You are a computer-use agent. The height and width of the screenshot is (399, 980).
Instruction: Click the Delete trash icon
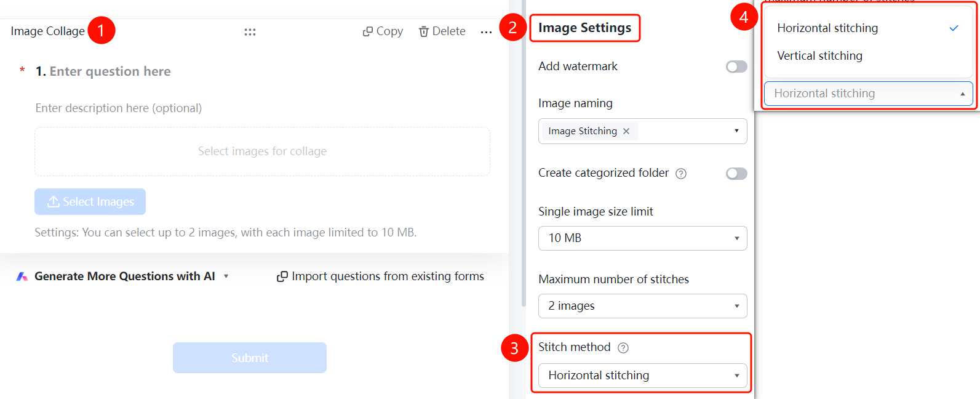pos(424,31)
